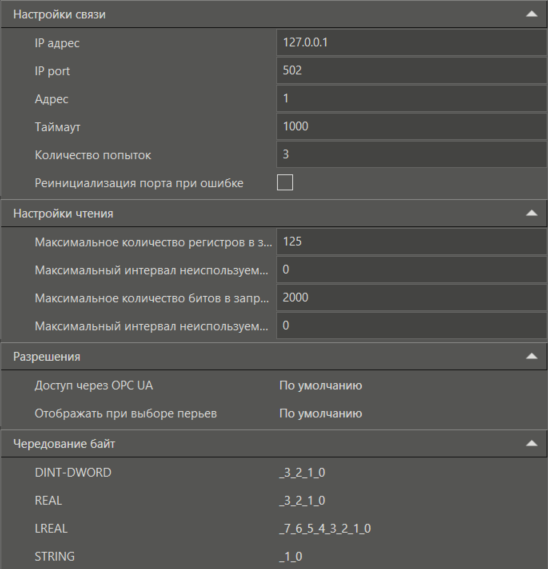This screenshot has height=569, width=548.
Task: Click the Настройки чтения header title
Action: [x=63, y=213]
